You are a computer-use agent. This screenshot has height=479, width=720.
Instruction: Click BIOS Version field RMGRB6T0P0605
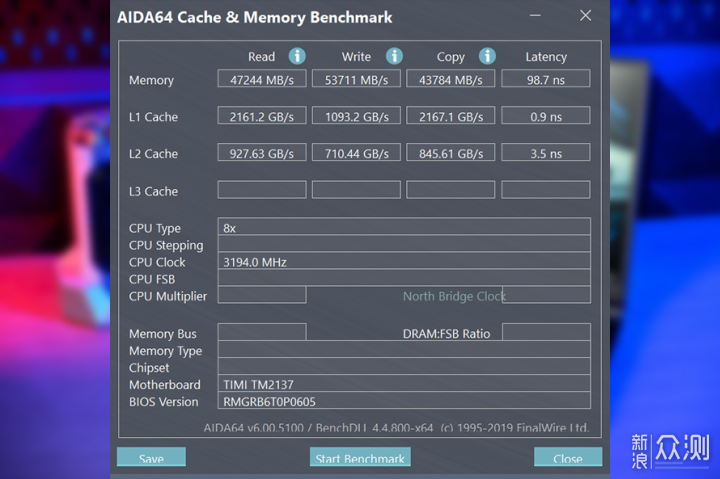(x=404, y=400)
